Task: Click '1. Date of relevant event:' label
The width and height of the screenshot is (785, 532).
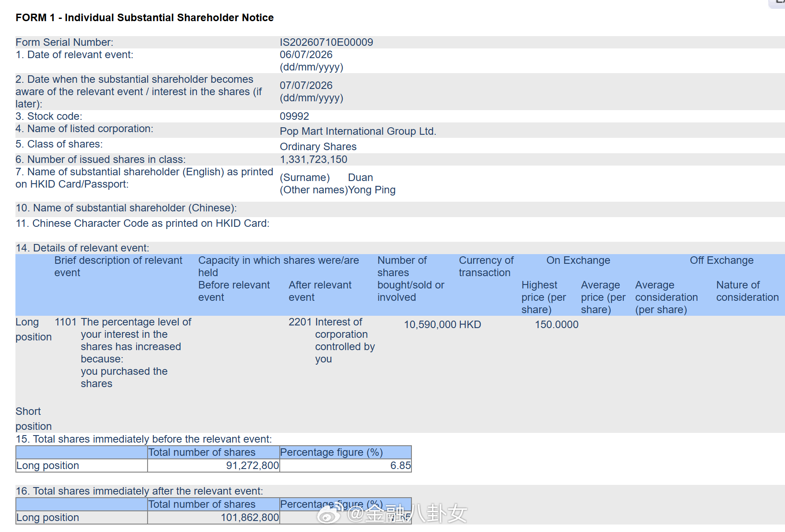Action: tap(74, 55)
